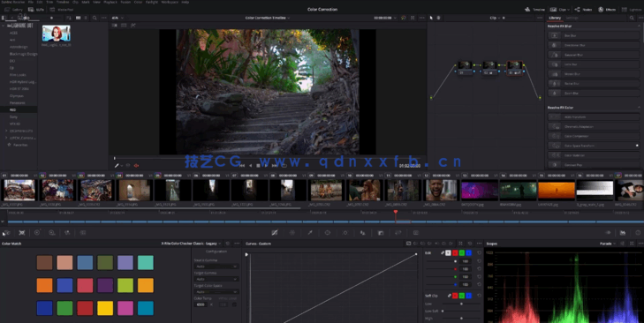The width and height of the screenshot is (644, 323).
Task: Switch to effects Library tab
Action: click(555, 18)
